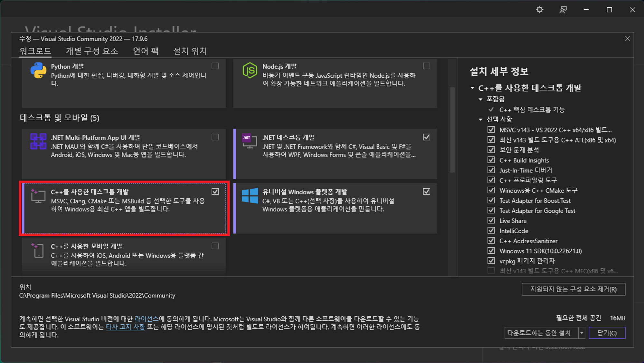This screenshot has height=363, width=644.
Task: Collapse the C++를 사용한 데스크톱 개발 details node
Action: [x=472, y=88]
